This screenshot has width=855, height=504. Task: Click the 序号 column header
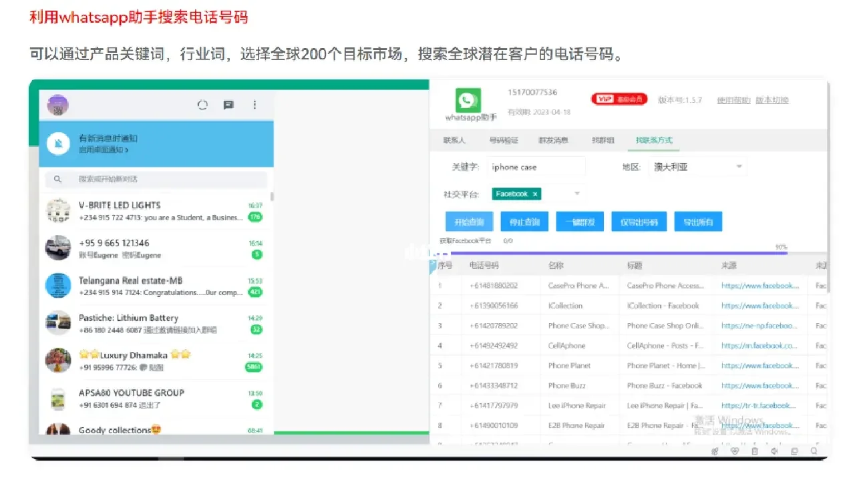445,266
